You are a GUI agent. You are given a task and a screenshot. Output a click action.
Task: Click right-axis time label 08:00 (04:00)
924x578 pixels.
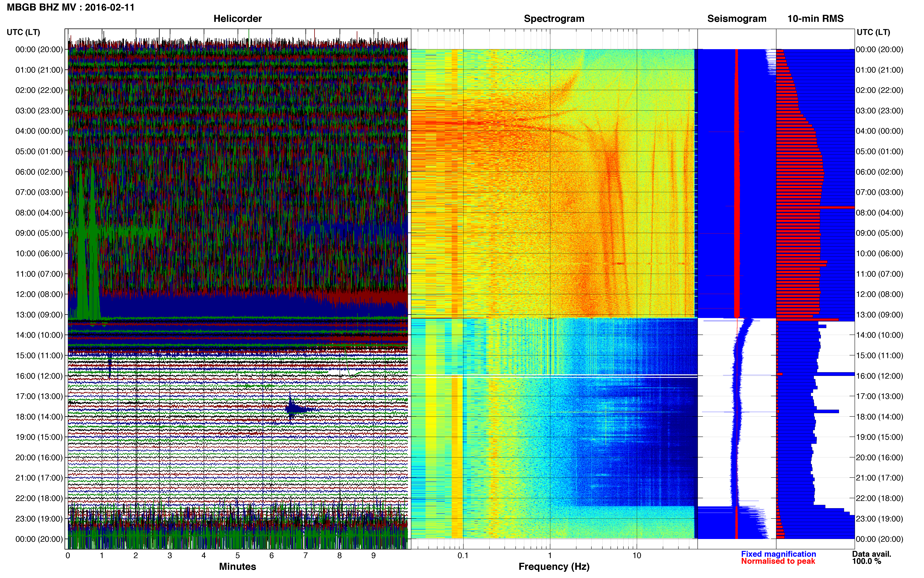[880, 213]
